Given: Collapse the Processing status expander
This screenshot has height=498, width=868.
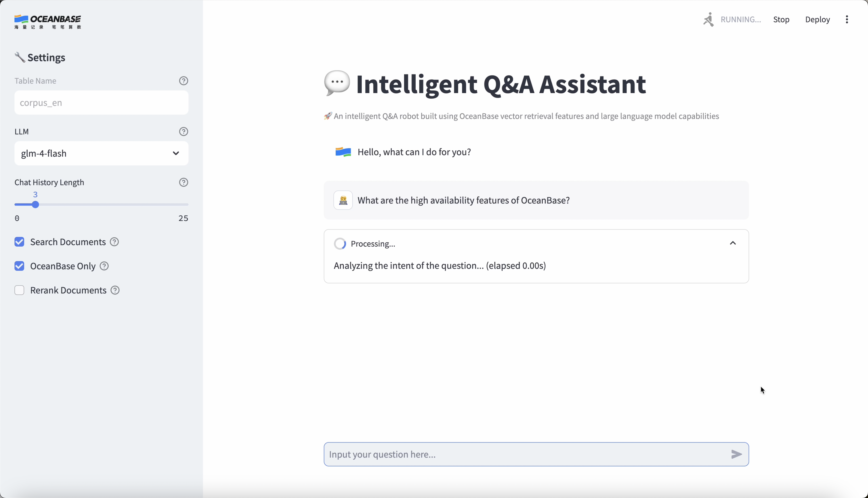Looking at the screenshot, I should point(733,243).
